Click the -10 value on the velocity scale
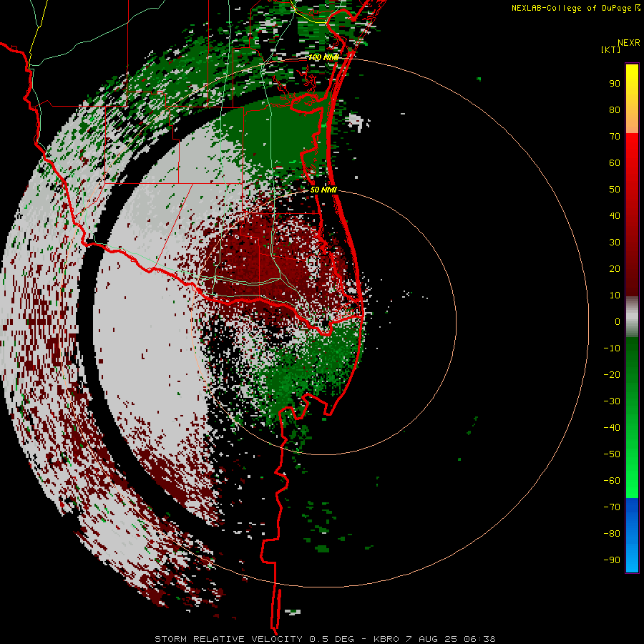The image size is (644, 644). point(612,348)
